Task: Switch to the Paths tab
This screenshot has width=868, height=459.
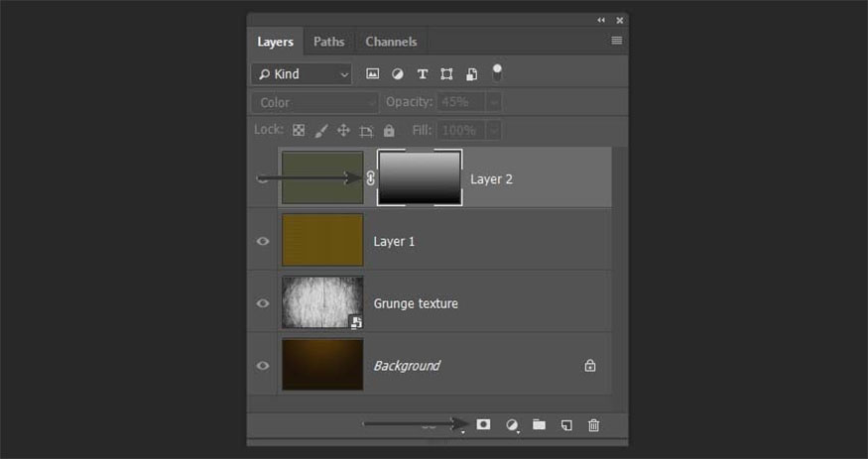Action: coord(328,42)
